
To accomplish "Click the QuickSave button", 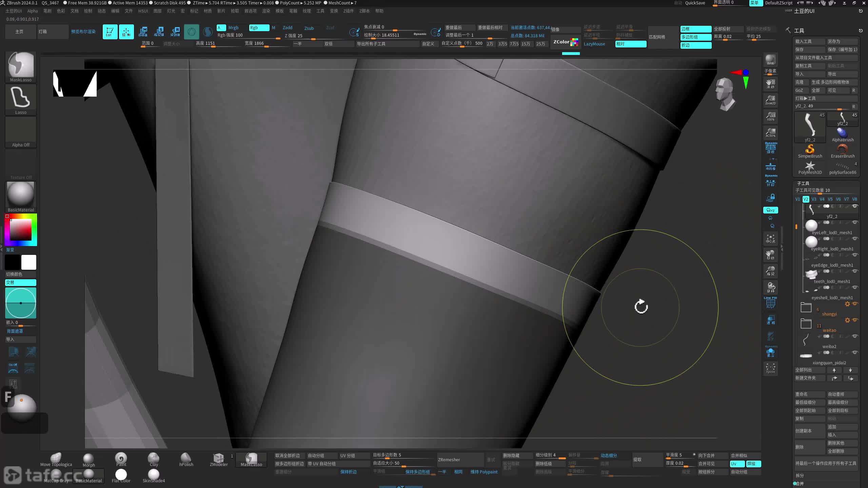I will tap(695, 3).
